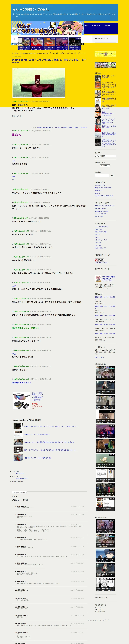The height and width of the screenshot is (644, 129).
Task: Click the yellow sidebar banner ad
Action: (105, 54)
